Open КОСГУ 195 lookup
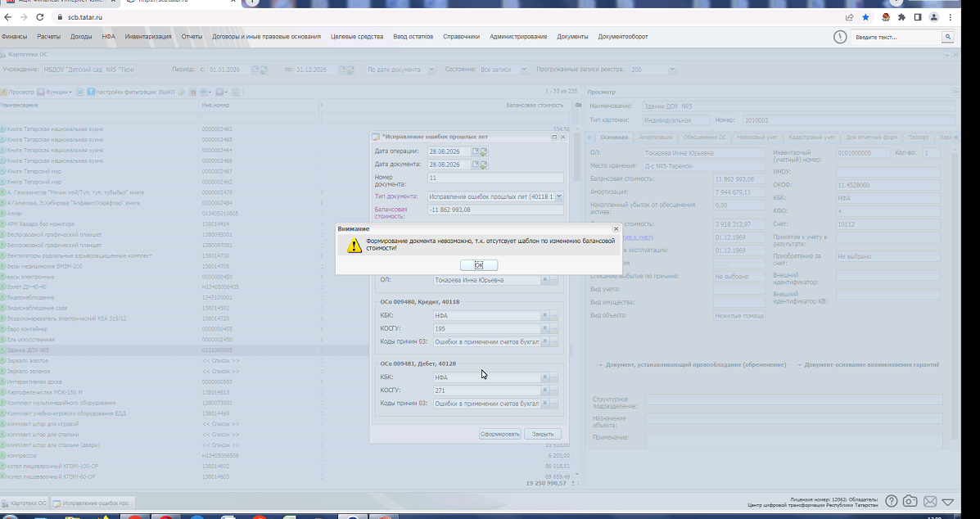This screenshot has height=519, width=980. click(553, 328)
